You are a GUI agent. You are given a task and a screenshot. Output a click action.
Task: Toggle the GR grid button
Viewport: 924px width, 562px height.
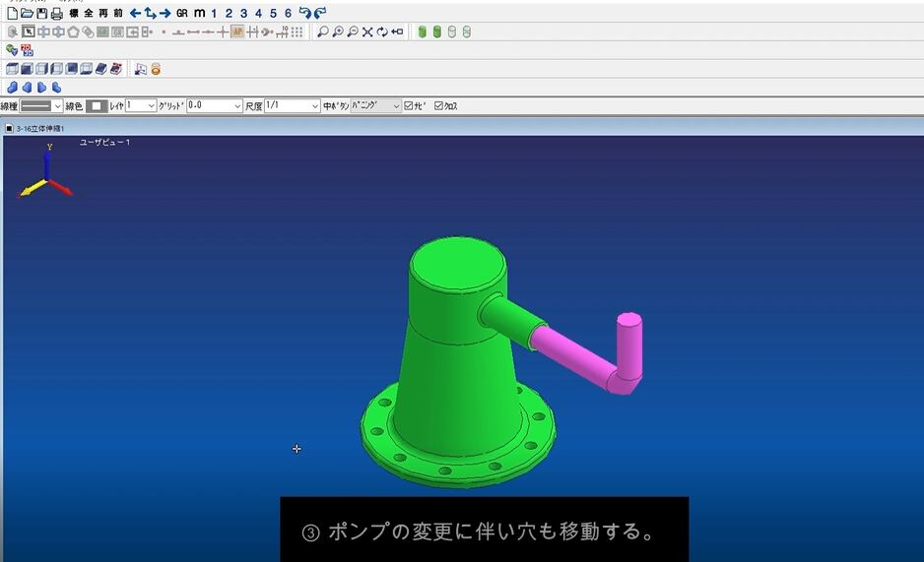pyautogui.click(x=181, y=13)
